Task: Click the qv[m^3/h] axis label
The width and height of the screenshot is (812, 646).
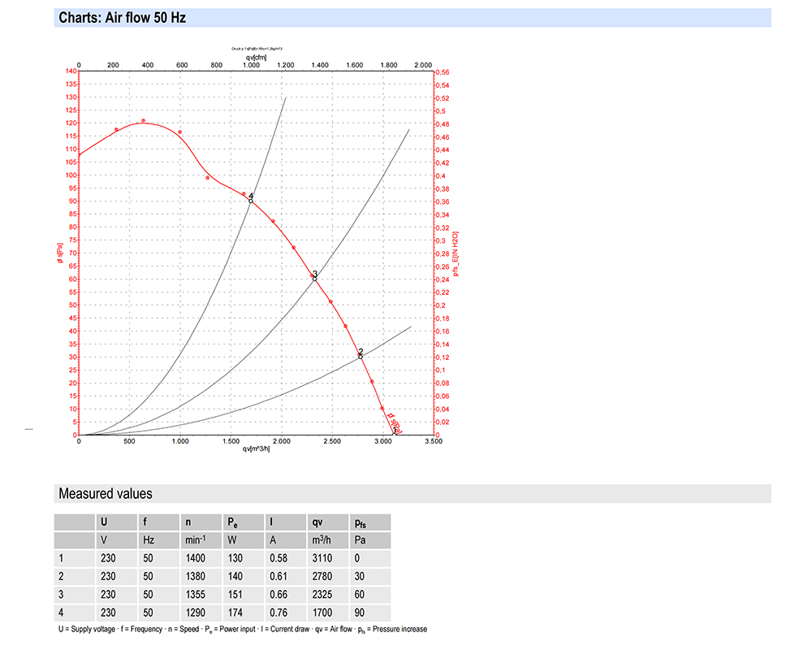Action: tap(256, 449)
